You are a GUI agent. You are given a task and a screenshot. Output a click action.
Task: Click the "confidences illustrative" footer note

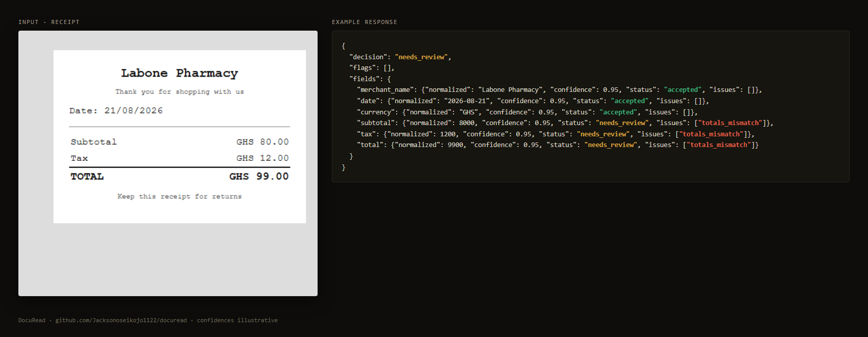(x=237, y=320)
